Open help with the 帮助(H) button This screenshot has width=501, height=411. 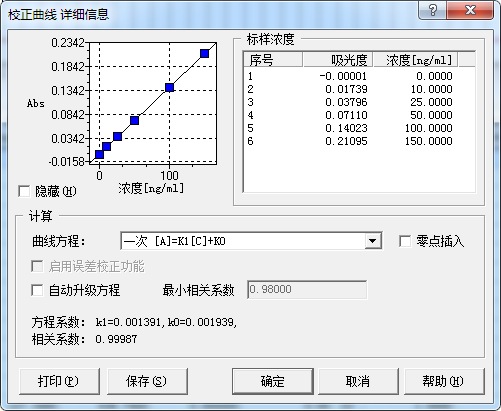coord(444,381)
